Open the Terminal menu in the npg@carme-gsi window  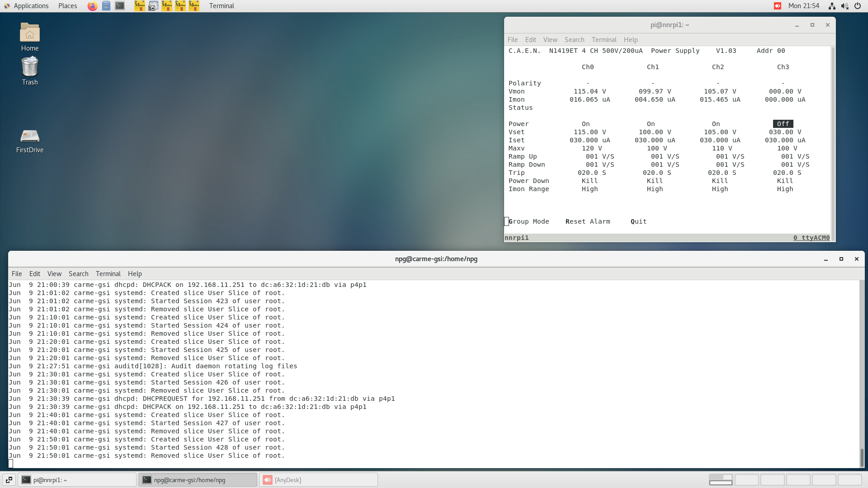108,273
